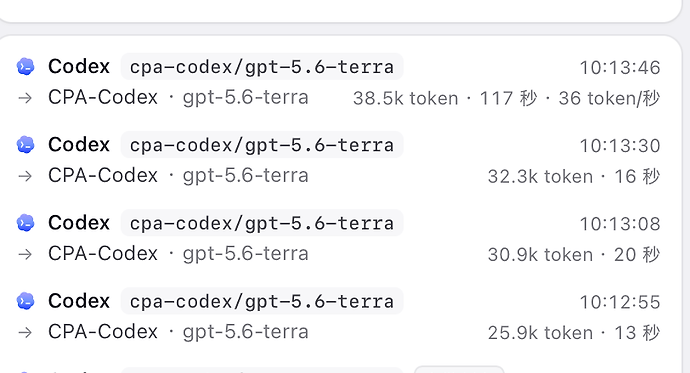Click the arrow icon beside the 30.9k token request
690x373 pixels.
tap(25, 254)
